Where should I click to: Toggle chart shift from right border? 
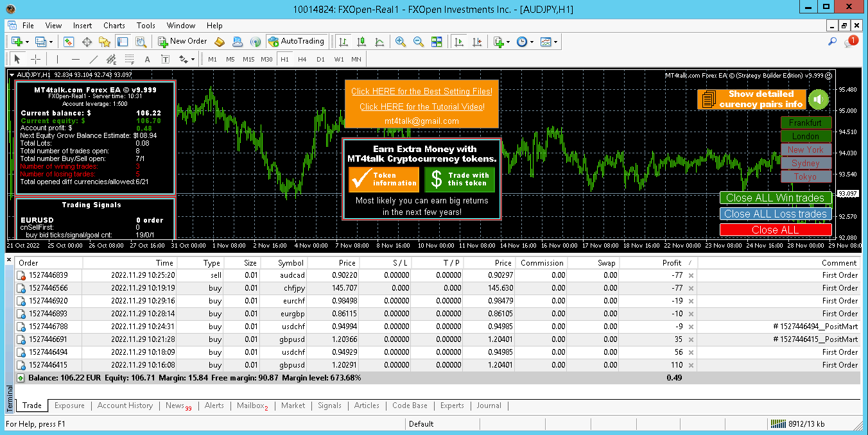pyautogui.click(x=476, y=42)
